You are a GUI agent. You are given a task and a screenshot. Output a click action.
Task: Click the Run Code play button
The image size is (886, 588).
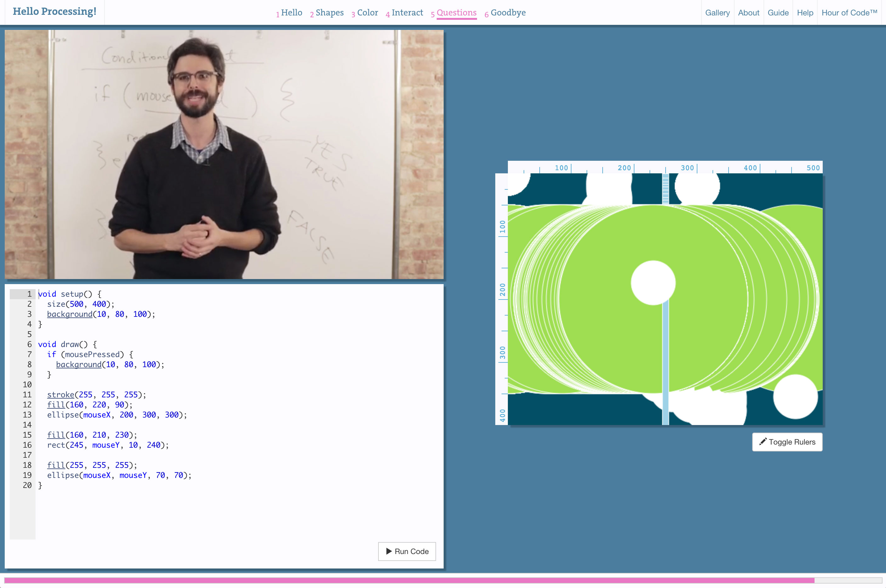407,551
